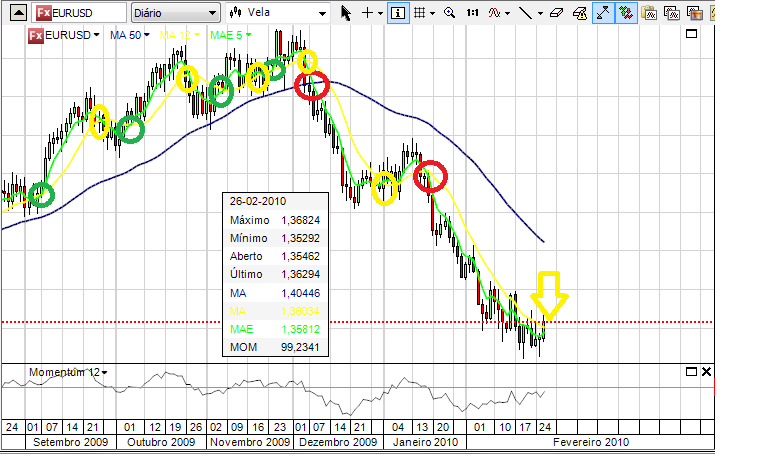Screen dimensions: 768x460
Task: Click the eraser with warning icon
Action: point(579,13)
